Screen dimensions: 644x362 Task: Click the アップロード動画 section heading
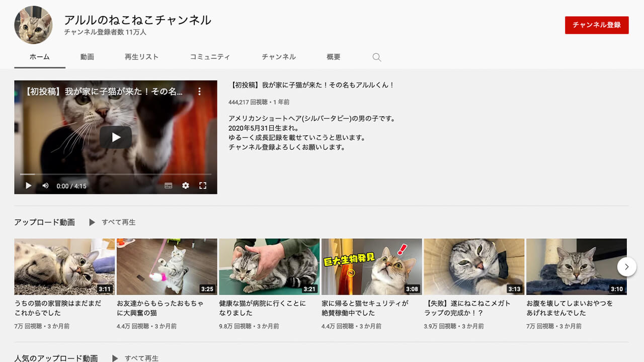click(x=44, y=222)
